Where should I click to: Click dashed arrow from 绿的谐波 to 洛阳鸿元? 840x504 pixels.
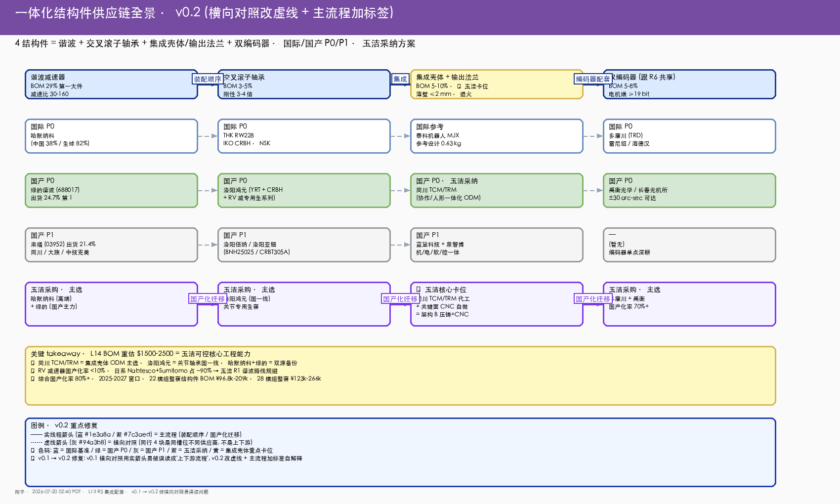(x=208, y=190)
